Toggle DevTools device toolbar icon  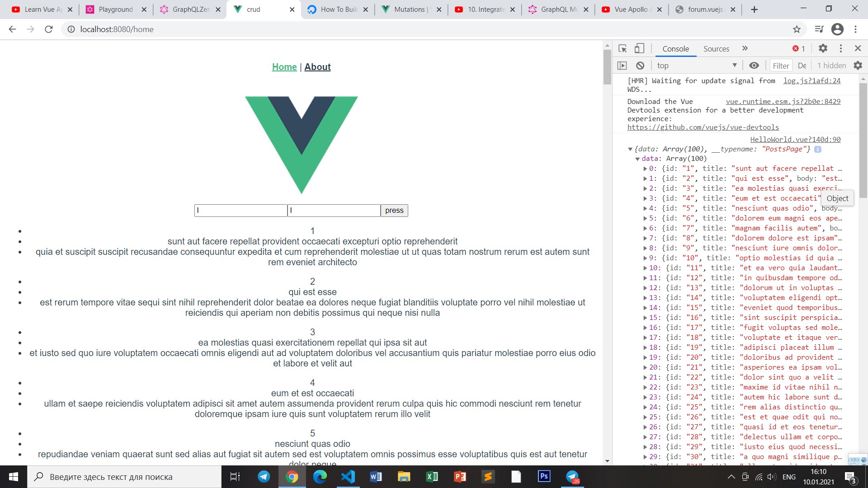coord(639,48)
